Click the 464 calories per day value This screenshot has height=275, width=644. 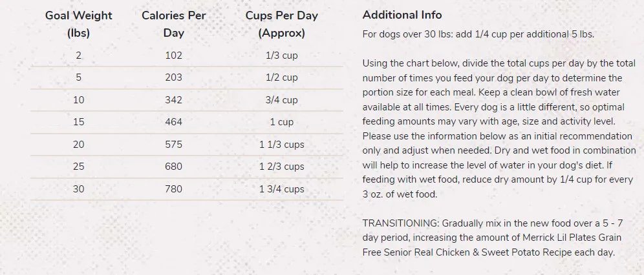pos(174,122)
